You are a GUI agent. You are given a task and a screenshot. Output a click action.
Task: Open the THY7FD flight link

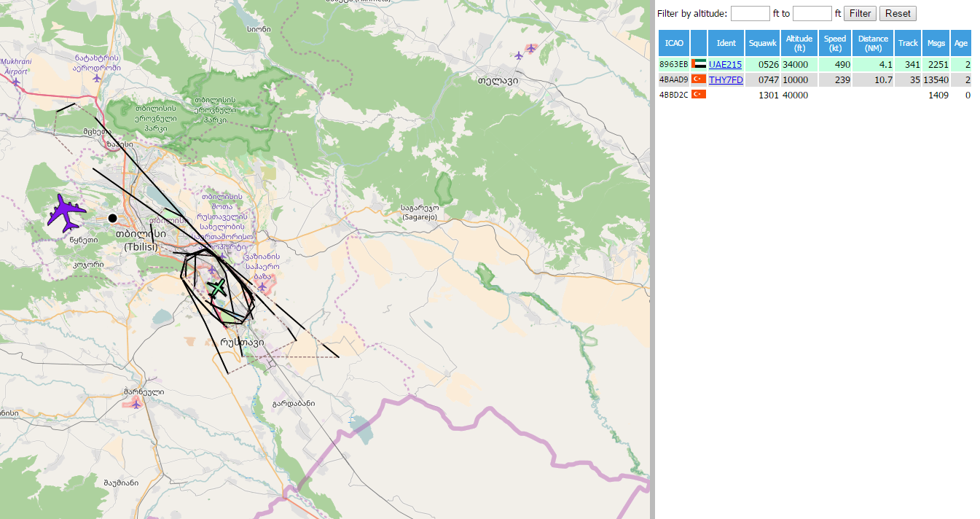coord(726,80)
